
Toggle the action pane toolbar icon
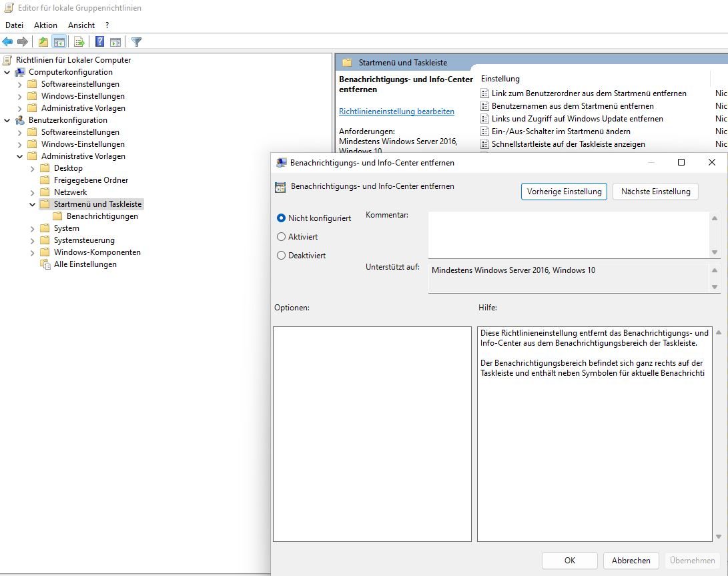tap(115, 42)
